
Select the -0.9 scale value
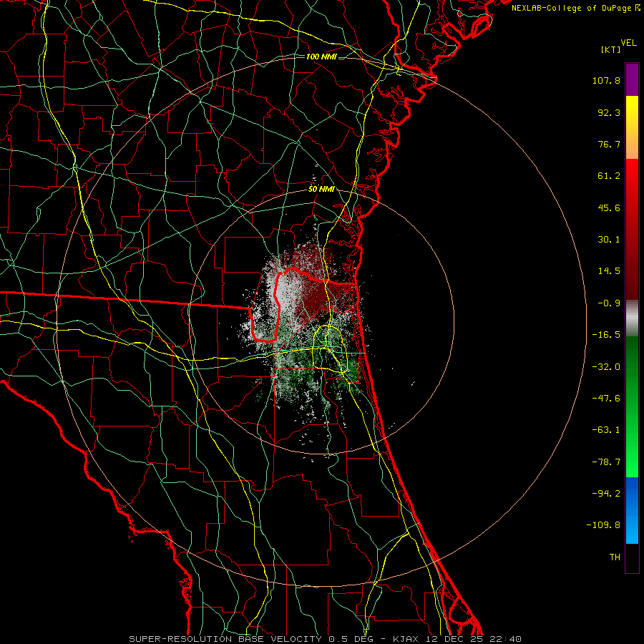click(x=609, y=303)
